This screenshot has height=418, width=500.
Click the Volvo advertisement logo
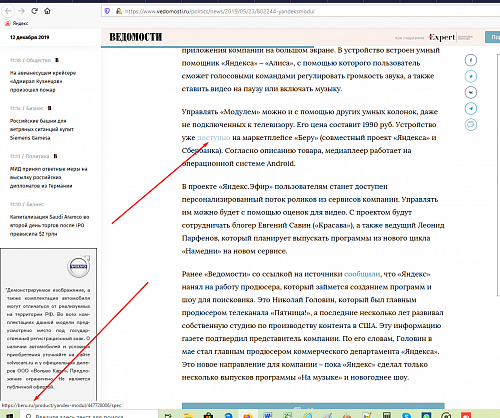79,267
